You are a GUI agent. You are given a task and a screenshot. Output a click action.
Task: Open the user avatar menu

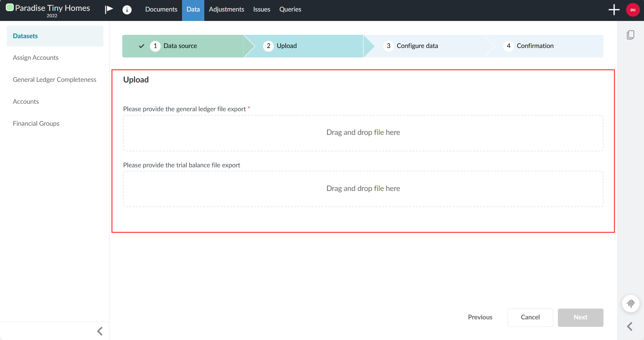(633, 9)
